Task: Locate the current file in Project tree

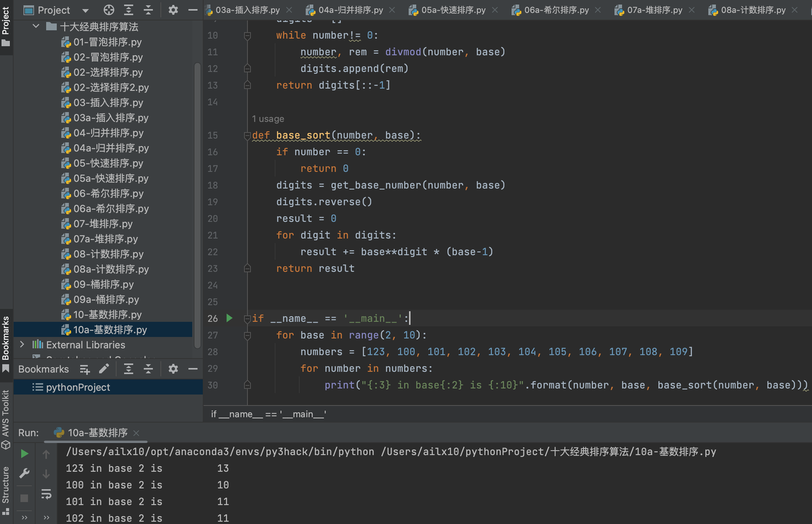Action: 109,10
